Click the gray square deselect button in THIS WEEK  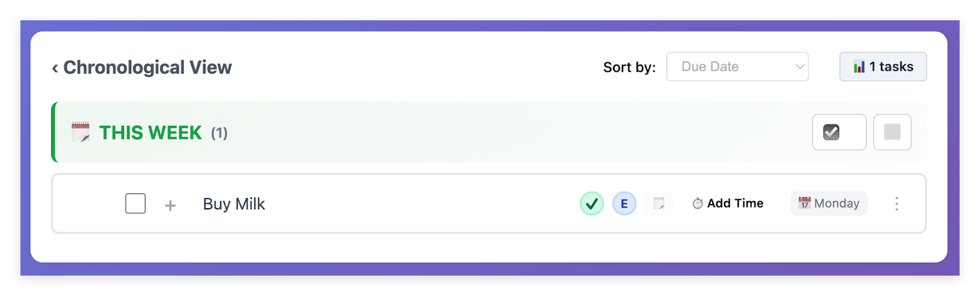(892, 132)
